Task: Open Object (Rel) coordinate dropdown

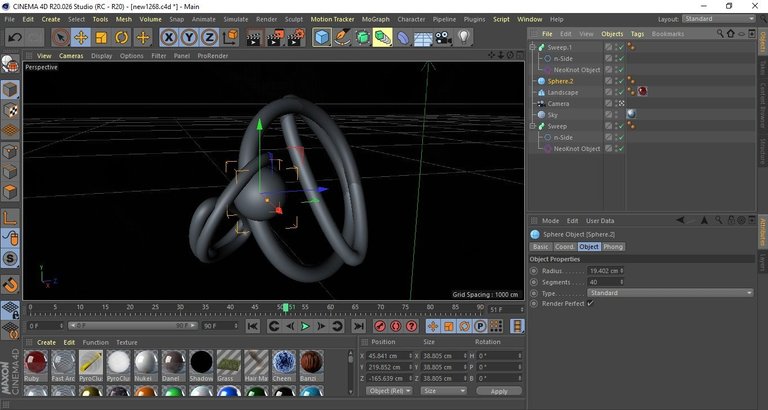Action: pyautogui.click(x=389, y=391)
